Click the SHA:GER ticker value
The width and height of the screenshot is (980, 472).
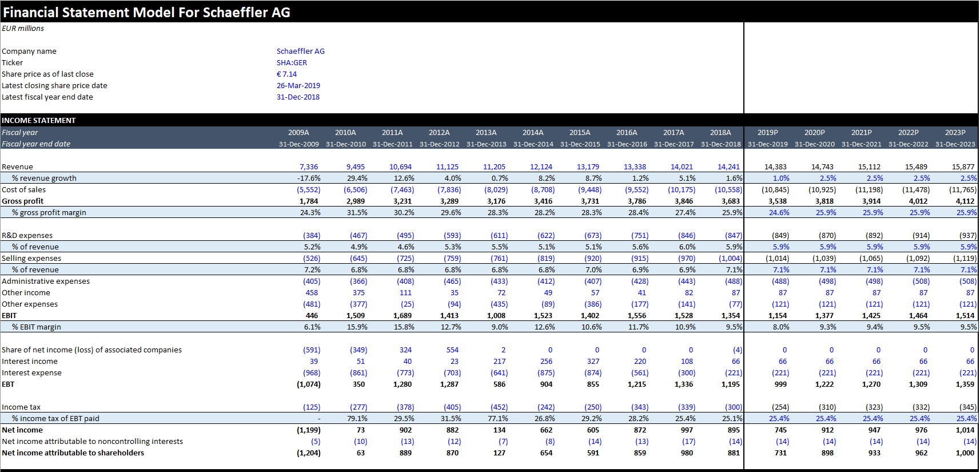pyautogui.click(x=292, y=63)
